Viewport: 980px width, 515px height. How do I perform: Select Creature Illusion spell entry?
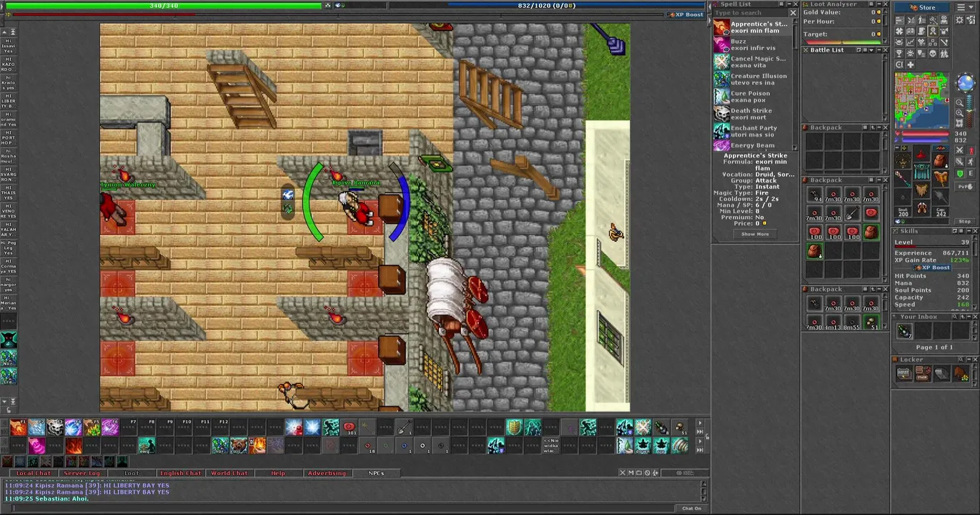(x=753, y=79)
